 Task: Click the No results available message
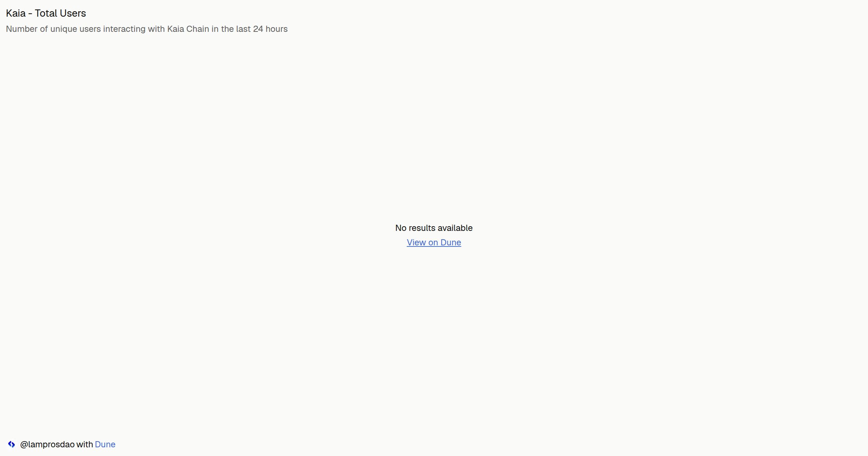click(x=434, y=228)
